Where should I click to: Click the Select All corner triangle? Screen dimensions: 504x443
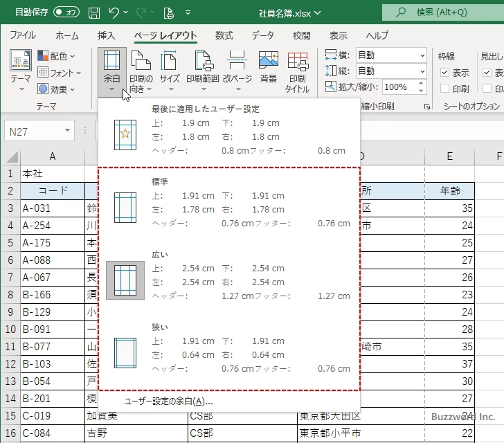click(x=12, y=157)
